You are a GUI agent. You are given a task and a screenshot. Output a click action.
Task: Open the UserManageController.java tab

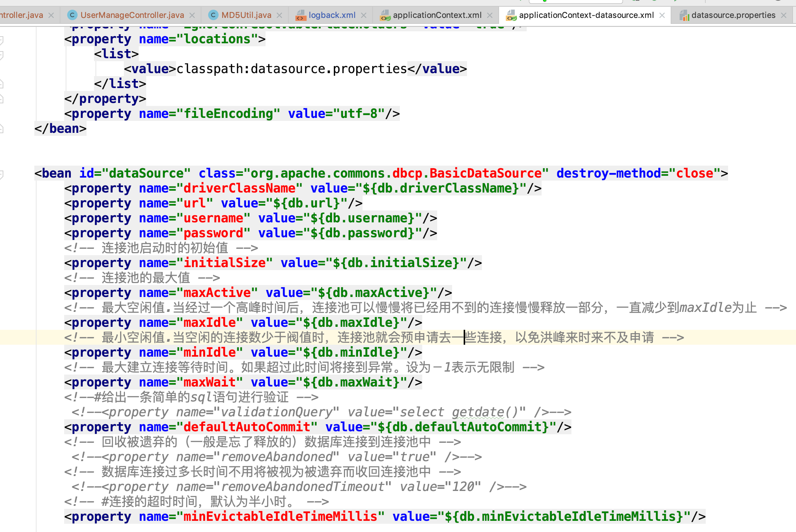click(x=132, y=15)
